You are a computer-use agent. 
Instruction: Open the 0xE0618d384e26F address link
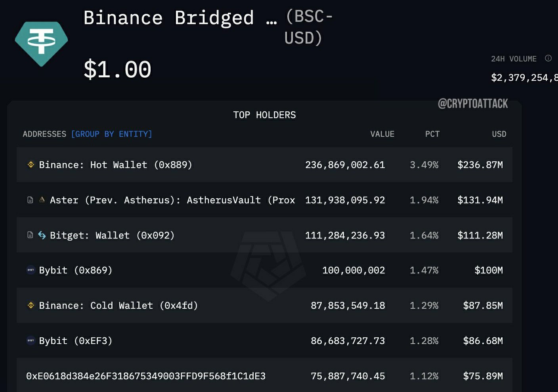(146, 376)
